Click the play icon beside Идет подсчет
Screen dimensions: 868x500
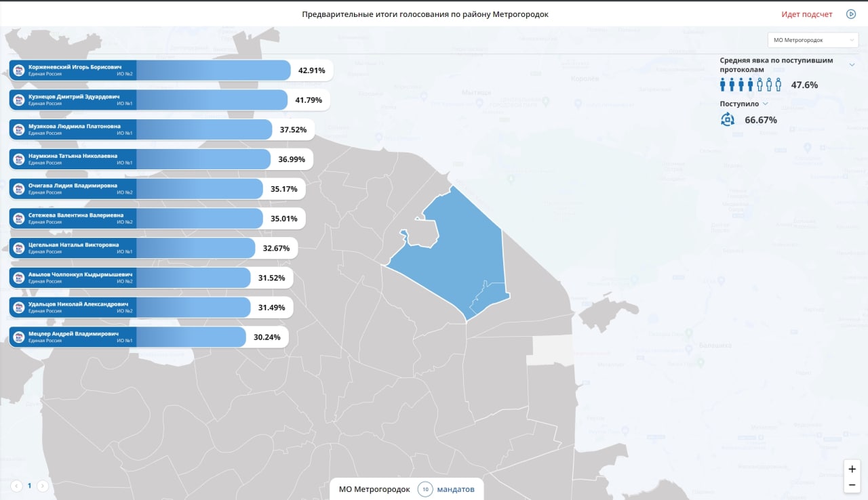[x=850, y=14]
